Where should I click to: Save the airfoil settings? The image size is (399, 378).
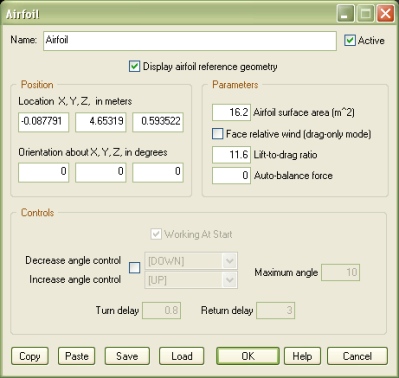(x=127, y=356)
